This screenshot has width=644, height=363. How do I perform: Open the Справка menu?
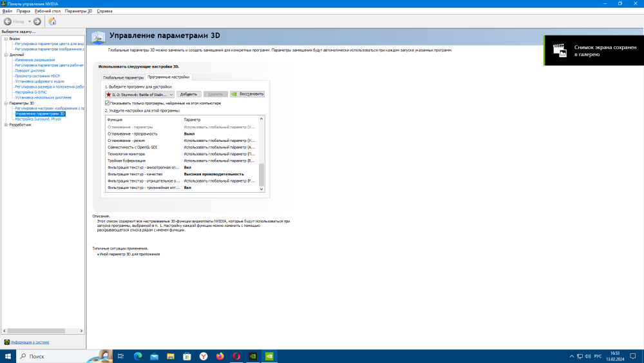click(x=104, y=11)
